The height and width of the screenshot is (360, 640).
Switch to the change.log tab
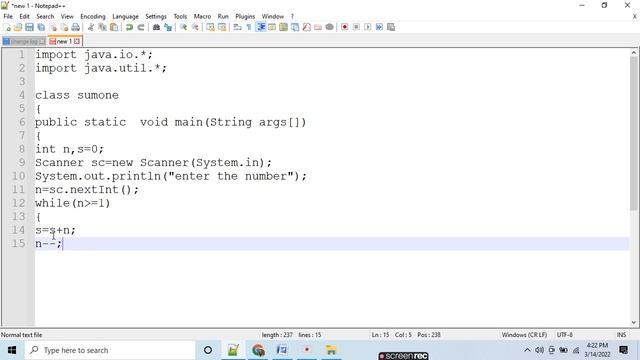pos(24,42)
